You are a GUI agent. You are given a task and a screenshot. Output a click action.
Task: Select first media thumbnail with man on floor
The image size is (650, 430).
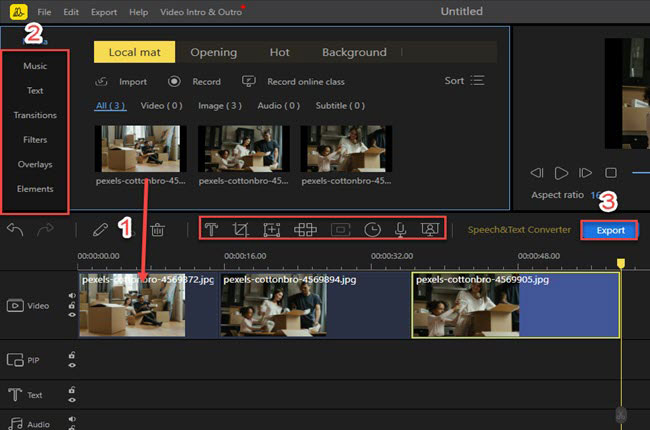(141, 149)
